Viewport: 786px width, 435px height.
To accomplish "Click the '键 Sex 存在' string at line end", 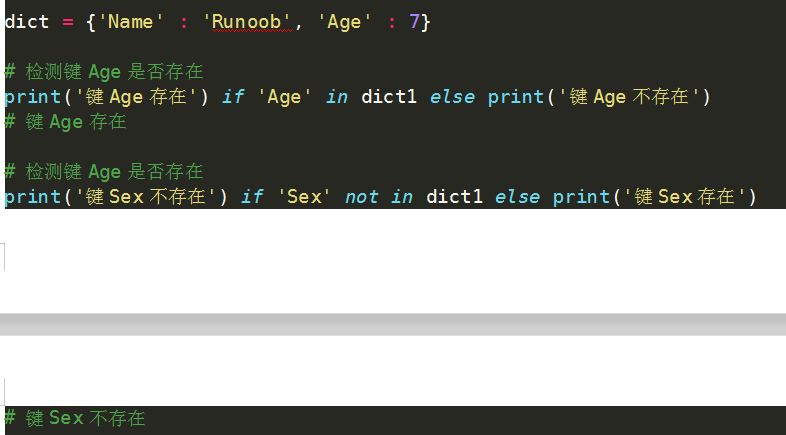I will click(x=684, y=196).
